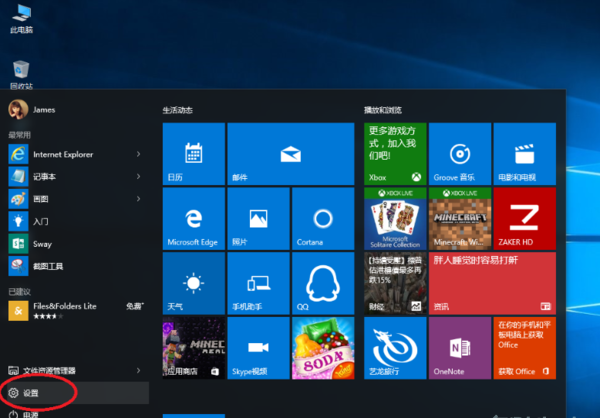Expand the 文件资源管理器 jump list arrow
Viewport: 600px width, 418px height.
[x=139, y=370]
